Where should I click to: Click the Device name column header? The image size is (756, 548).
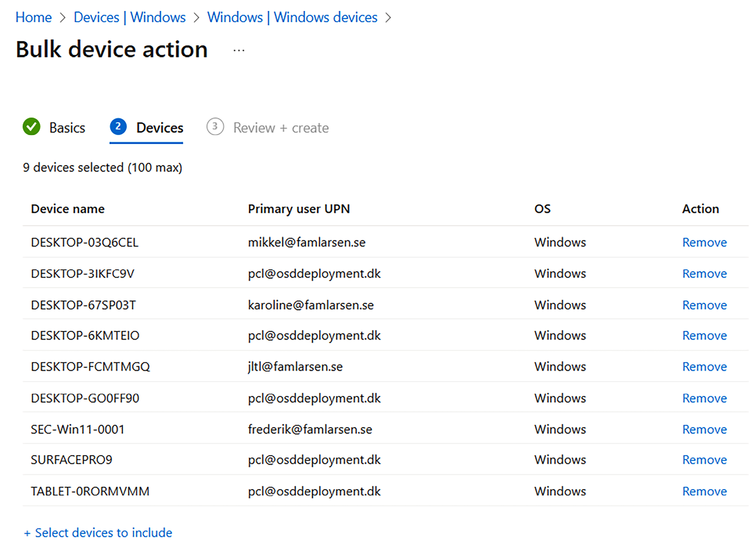68,209
